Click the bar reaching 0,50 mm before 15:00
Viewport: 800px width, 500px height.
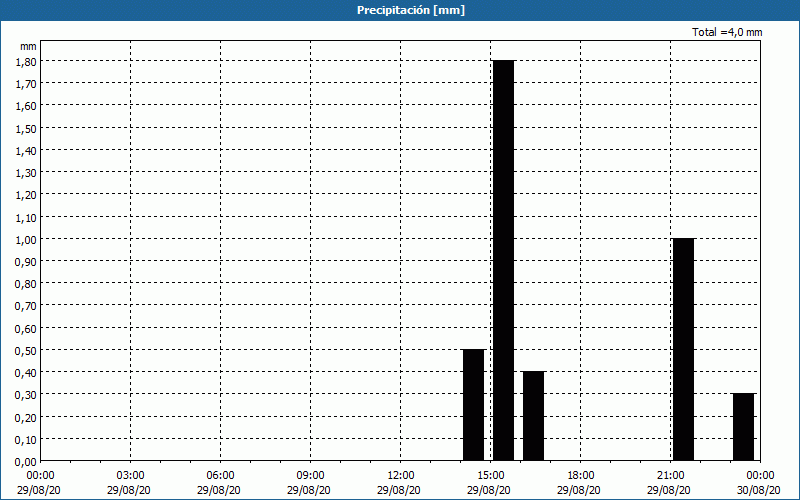pos(473,405)
